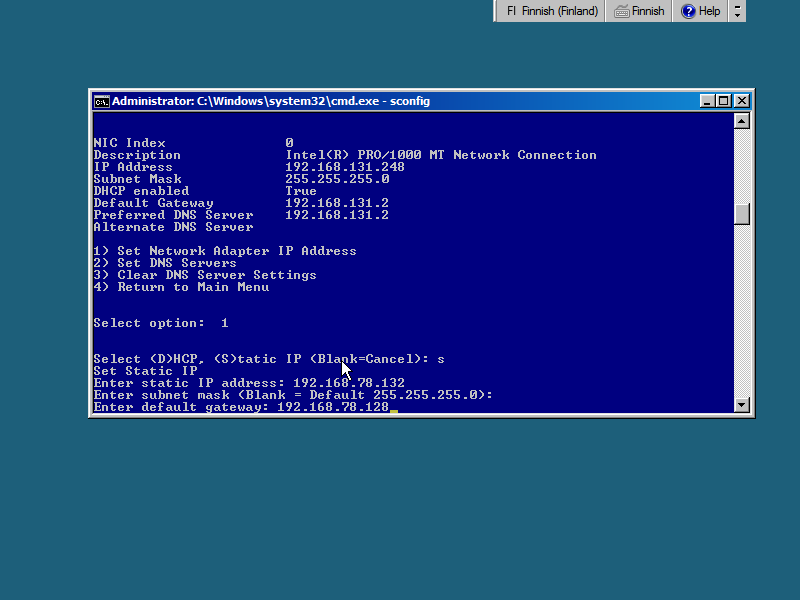The width and height of the screenshot is (800, 600).
Task: Click the FI Finnish (Finland) input language
Action: [x=551, y=11]
